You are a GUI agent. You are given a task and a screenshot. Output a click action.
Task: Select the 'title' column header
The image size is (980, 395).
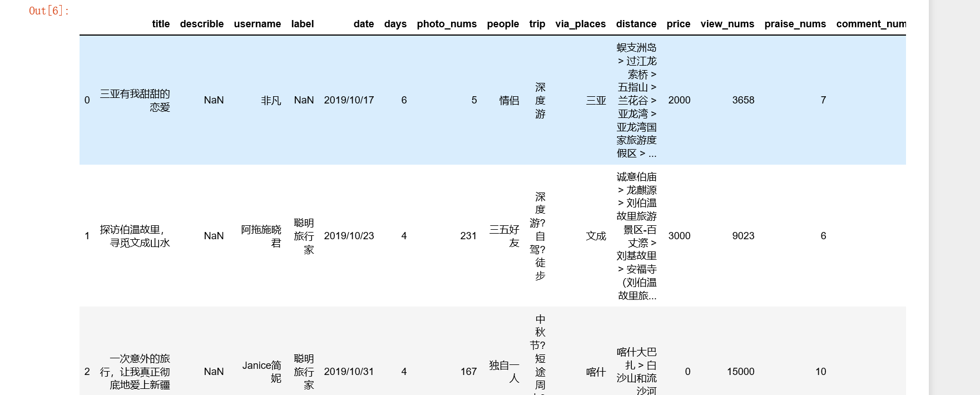pos(161,24)
